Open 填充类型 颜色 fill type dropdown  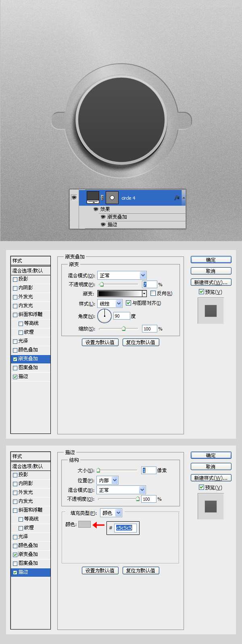pyautogui.click(x=111, y=513)
